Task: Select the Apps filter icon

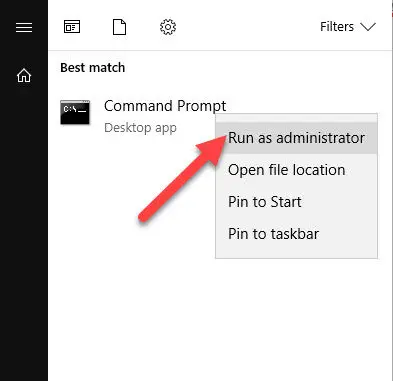Action: coord(72,27)
